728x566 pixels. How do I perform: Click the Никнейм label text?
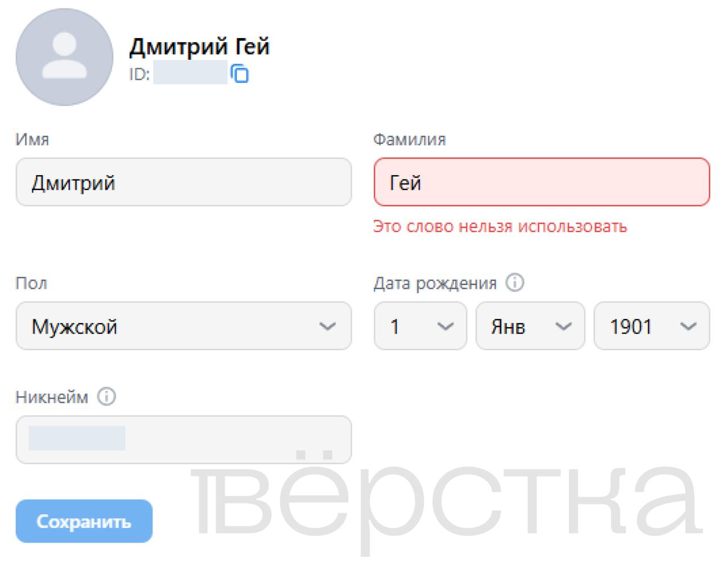[x=52, y=397]
